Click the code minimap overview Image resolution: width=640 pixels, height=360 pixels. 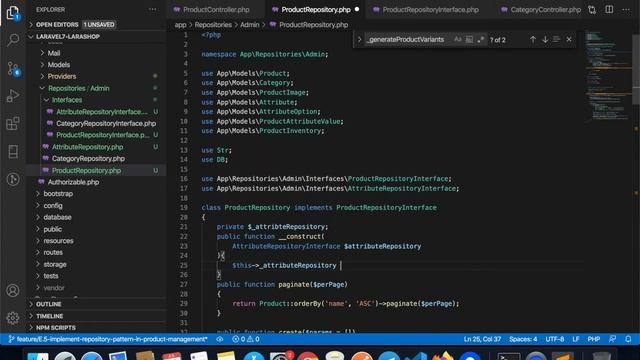tap(608, 76)
